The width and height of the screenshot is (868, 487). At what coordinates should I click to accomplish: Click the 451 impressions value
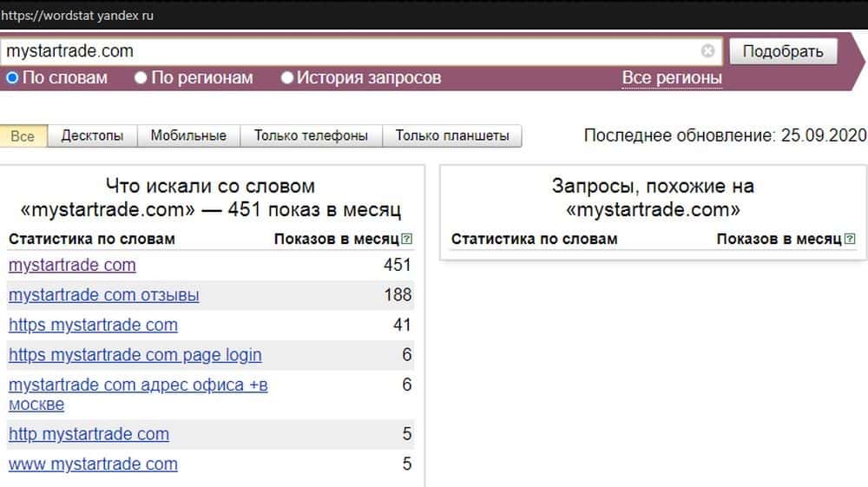coord(397,265)
